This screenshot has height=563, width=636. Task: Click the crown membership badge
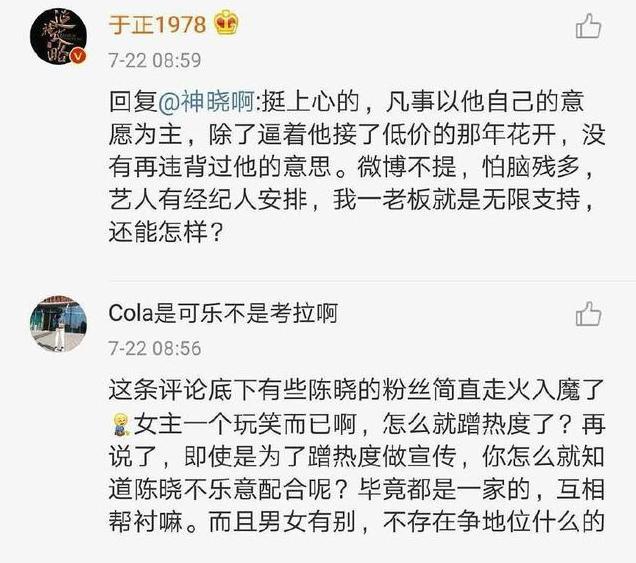[x=227, y=23]
